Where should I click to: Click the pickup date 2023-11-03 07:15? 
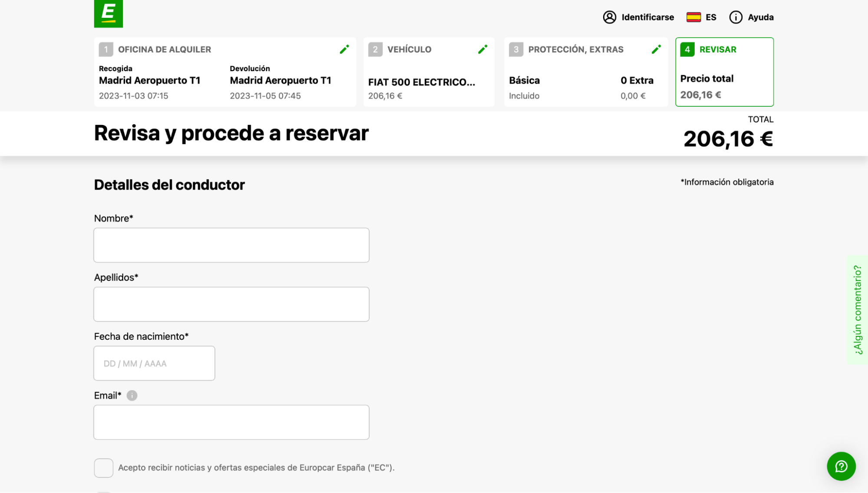[133, 96]
